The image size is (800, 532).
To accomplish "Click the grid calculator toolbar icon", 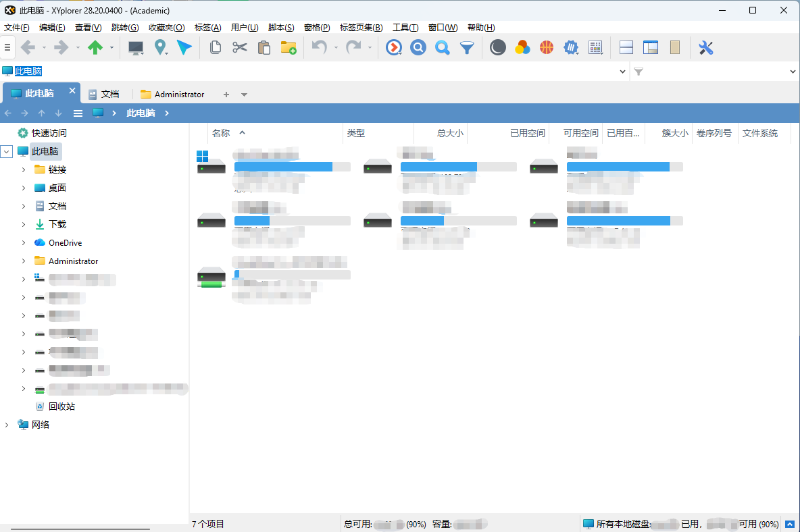I will pyautogui.click(x=595, y=48).
